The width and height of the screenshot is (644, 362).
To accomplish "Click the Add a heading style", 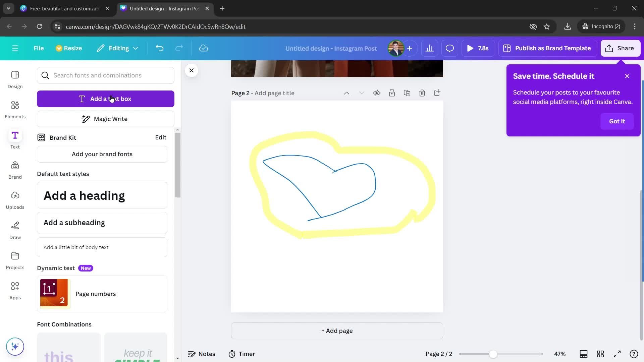I will 102,195.
